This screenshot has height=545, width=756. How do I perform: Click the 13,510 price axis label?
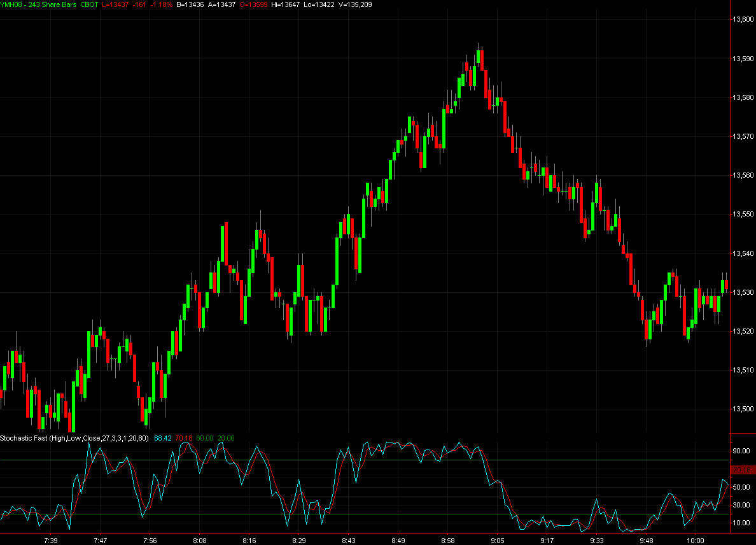[743, 370]
